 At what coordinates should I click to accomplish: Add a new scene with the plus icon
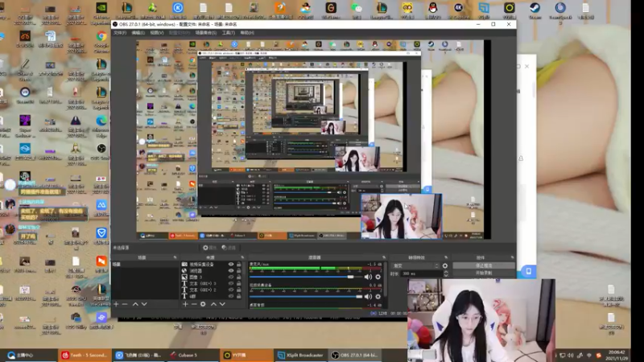116,304
